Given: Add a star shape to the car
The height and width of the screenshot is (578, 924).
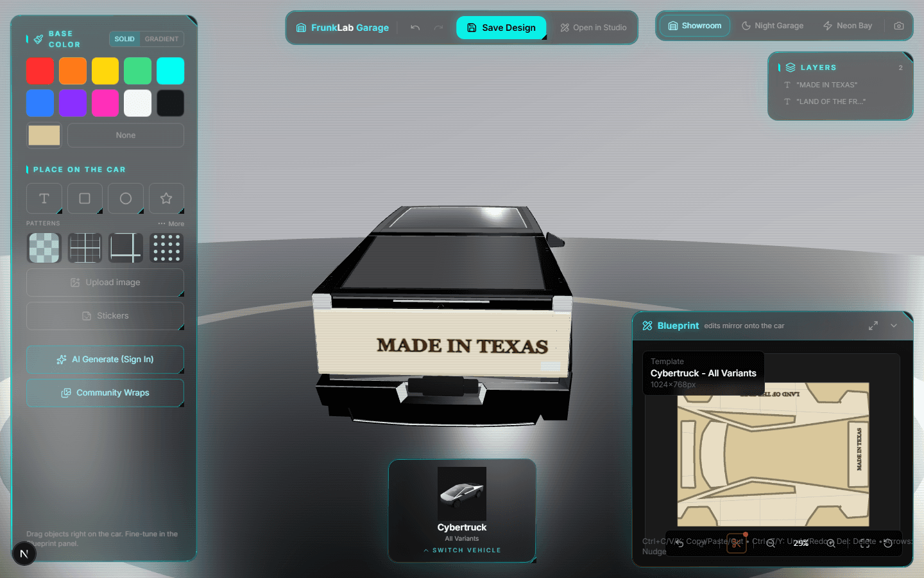Looking at the screenshot, I should (166, 198).
